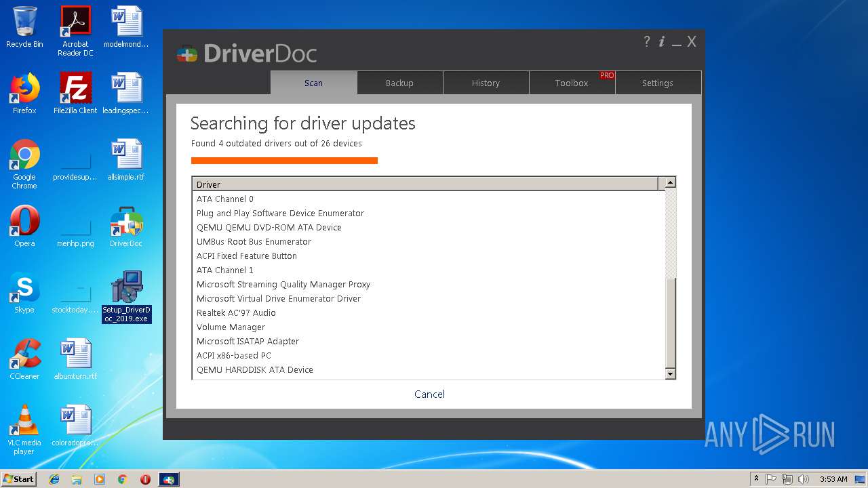Select QEMU HARDDISK ATA Device row
The height and width of the screenshot is (488, 868).
(x=428, y=369)
